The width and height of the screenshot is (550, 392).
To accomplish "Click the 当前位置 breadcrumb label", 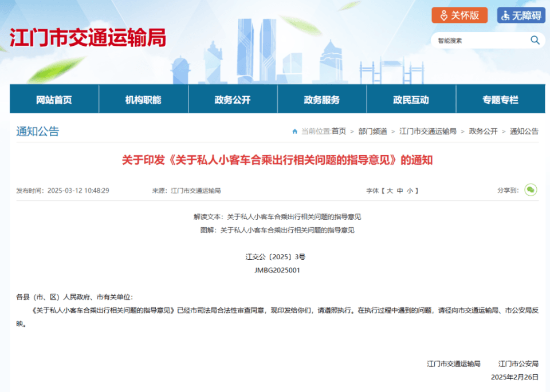I will (316, 132).
